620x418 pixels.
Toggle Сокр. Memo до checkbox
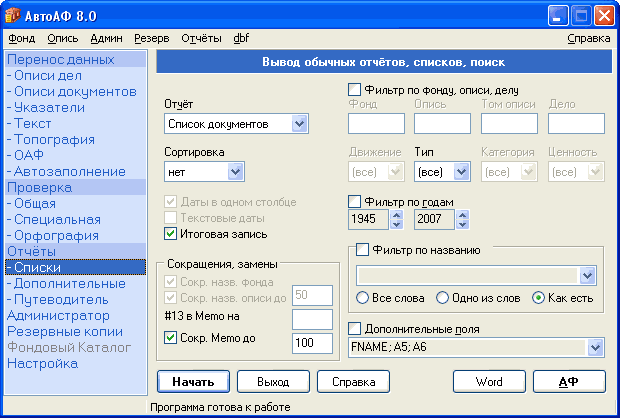tap(170, 338)
